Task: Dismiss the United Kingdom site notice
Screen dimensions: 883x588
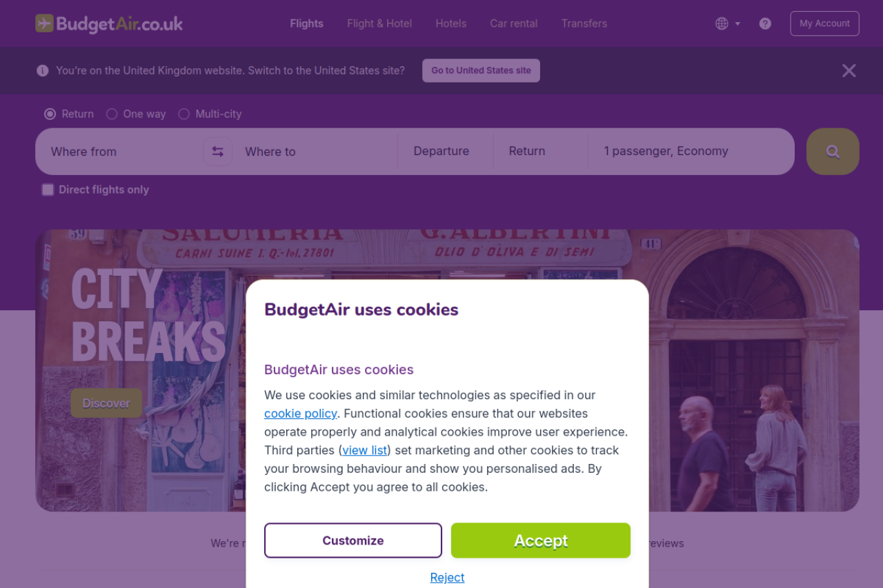Action: (849, 70)
